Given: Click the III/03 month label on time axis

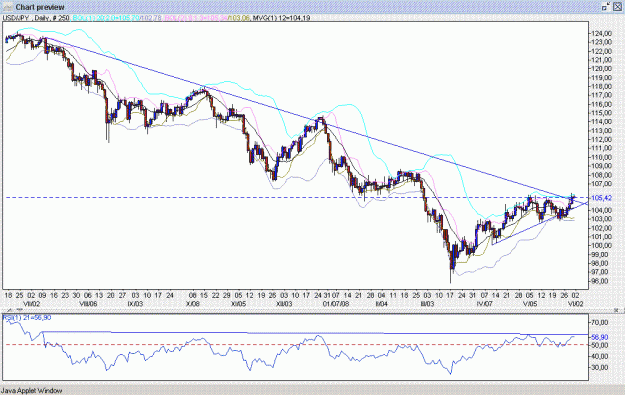Looking at the screenshot, I should (x=427, y=304).
